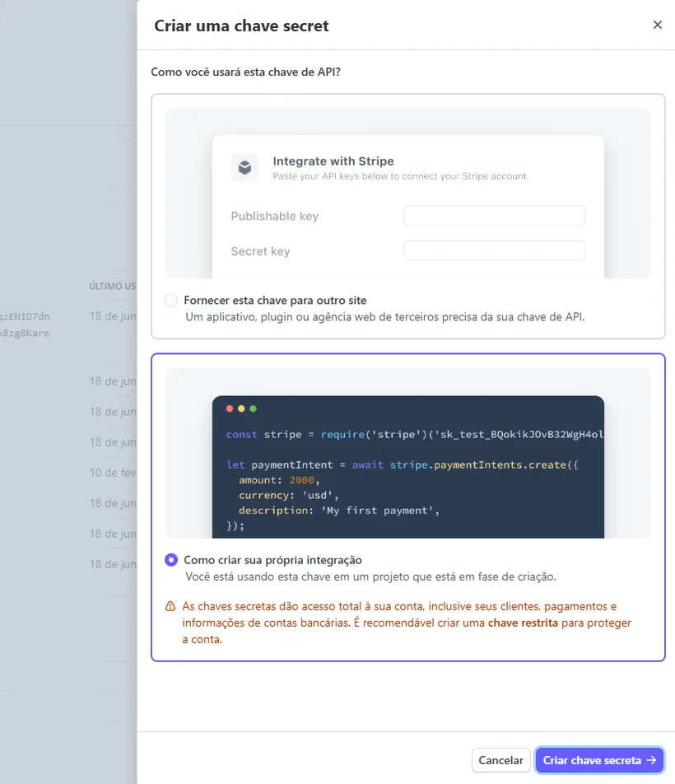The image size is (675, 784).
Task: Click the dialog title 'Criar uma chave secret'
Action: click(x=241, y=26)
